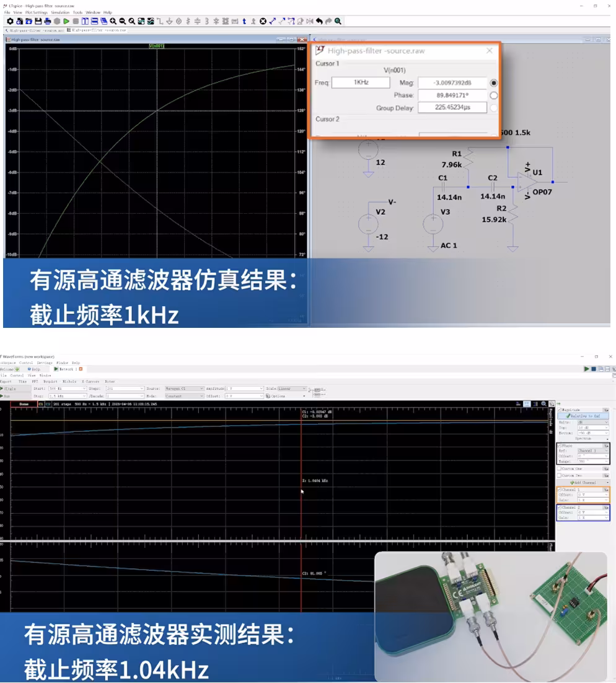The image size is (616, 683).
Task: Click the LTspice tile-windows-vertically icon
Action: 85,21
